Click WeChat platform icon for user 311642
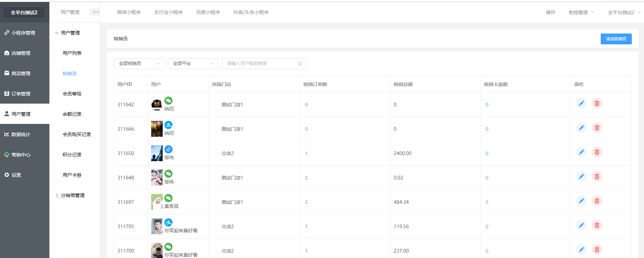The image size is (644, 258). coord(168,101)
